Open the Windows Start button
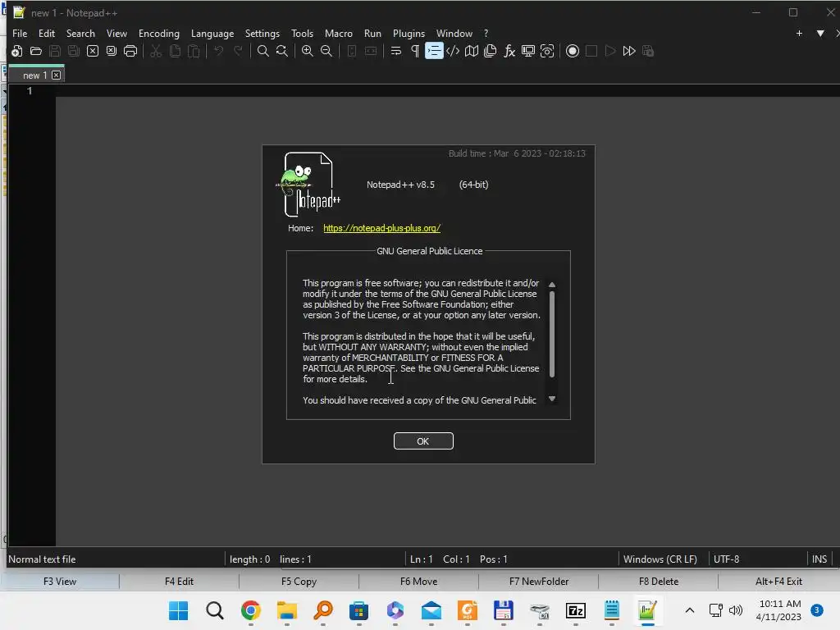 (x=178, y=610)
